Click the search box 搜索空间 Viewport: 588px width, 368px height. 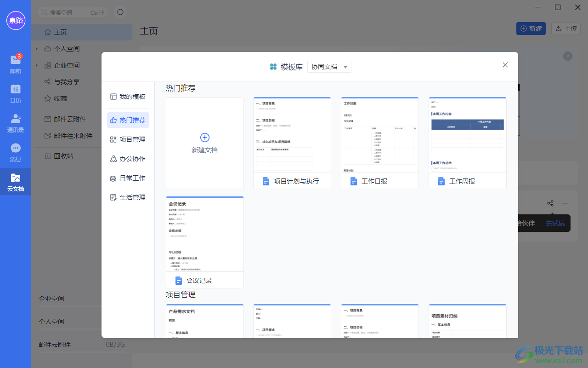pyautogui.click(x=73, y=12)
